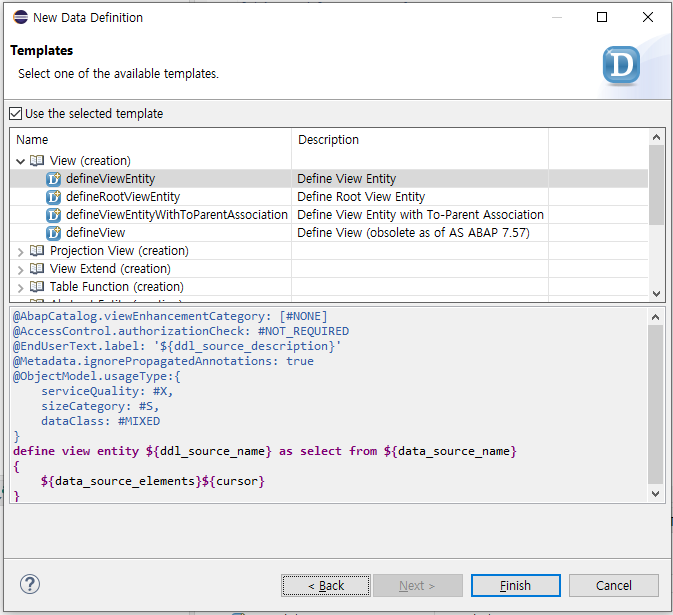Sort templates by the Name column header
The image size is (673, 615).
pyautogui.click(x=150, y=140)
